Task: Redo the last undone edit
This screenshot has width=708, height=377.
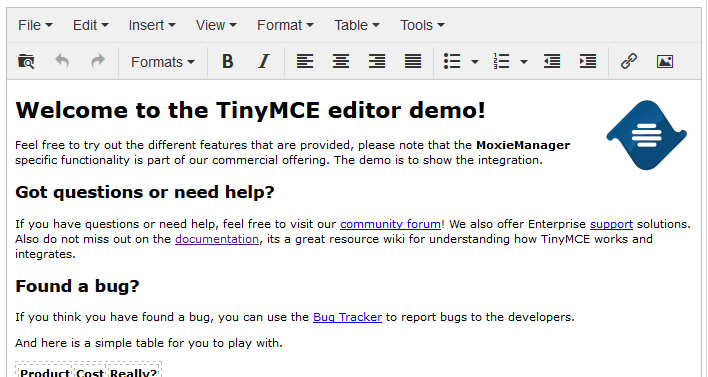Action: 98,61
